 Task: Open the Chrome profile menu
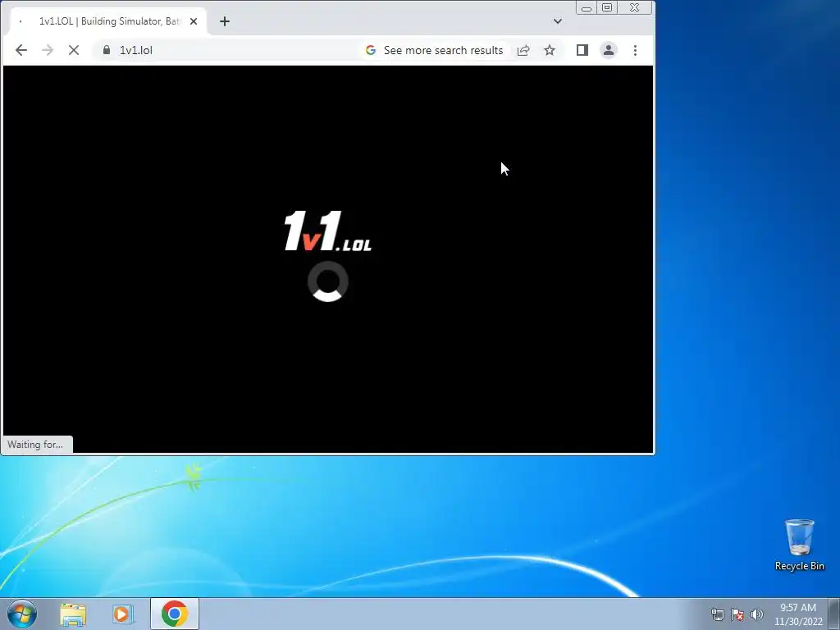[x=609, y=50]
